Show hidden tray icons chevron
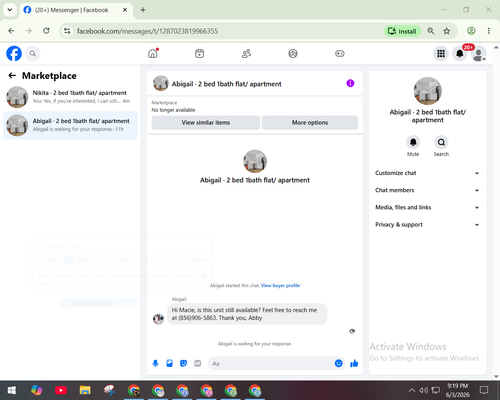 click(412, 390)
